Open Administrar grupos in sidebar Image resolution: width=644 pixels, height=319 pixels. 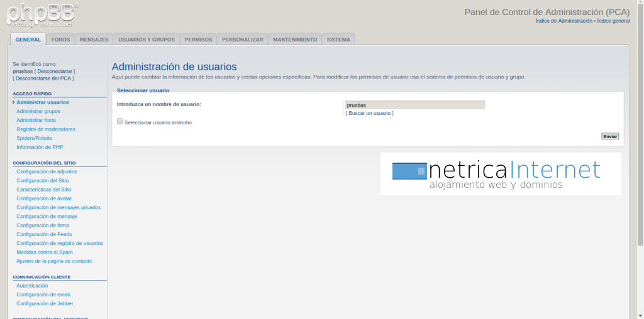point(38,111)
